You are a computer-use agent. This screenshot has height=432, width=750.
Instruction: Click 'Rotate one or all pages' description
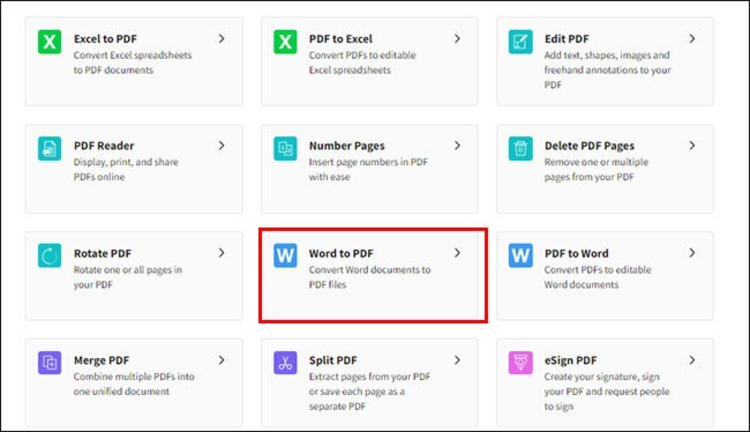tap(128, 277)
